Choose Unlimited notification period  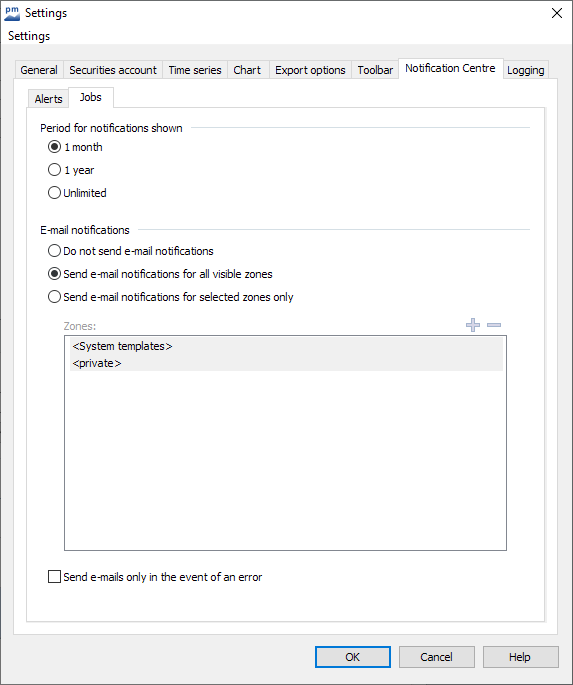coord(54,193)
